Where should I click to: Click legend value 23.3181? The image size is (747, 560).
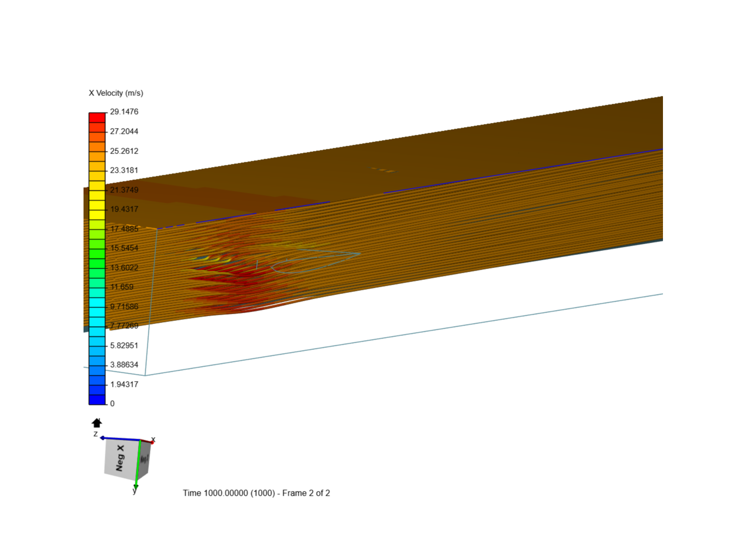[124, 170]
